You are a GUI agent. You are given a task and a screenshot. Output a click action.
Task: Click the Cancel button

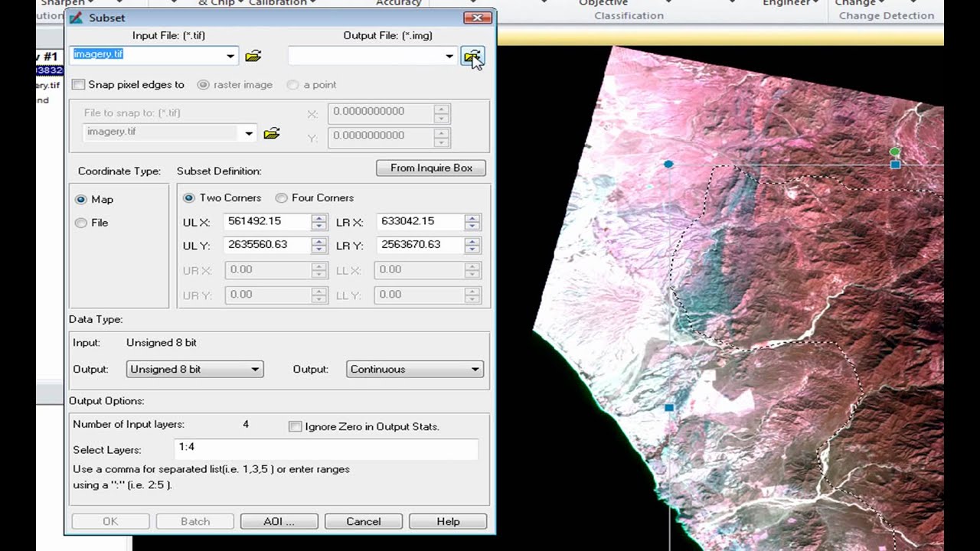364,521
